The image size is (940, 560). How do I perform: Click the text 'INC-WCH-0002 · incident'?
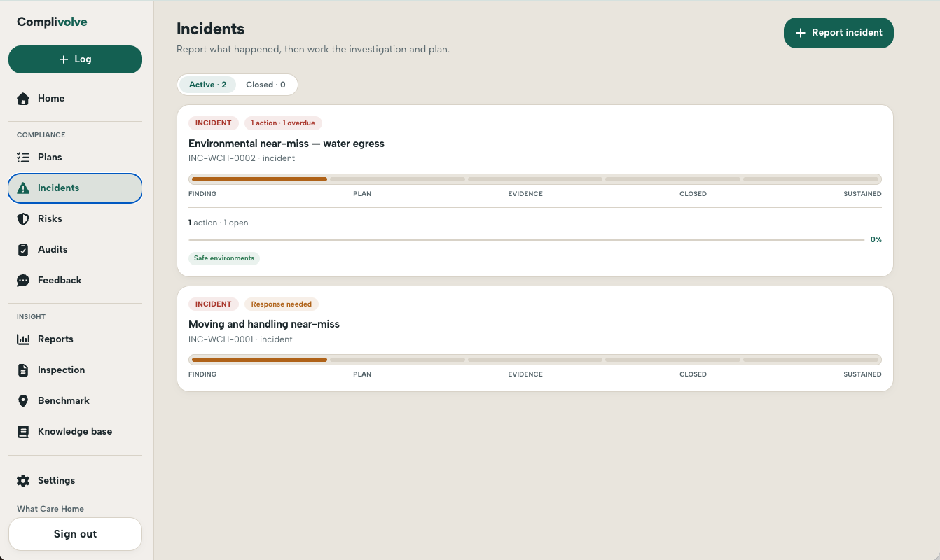(x=242, y=159)
